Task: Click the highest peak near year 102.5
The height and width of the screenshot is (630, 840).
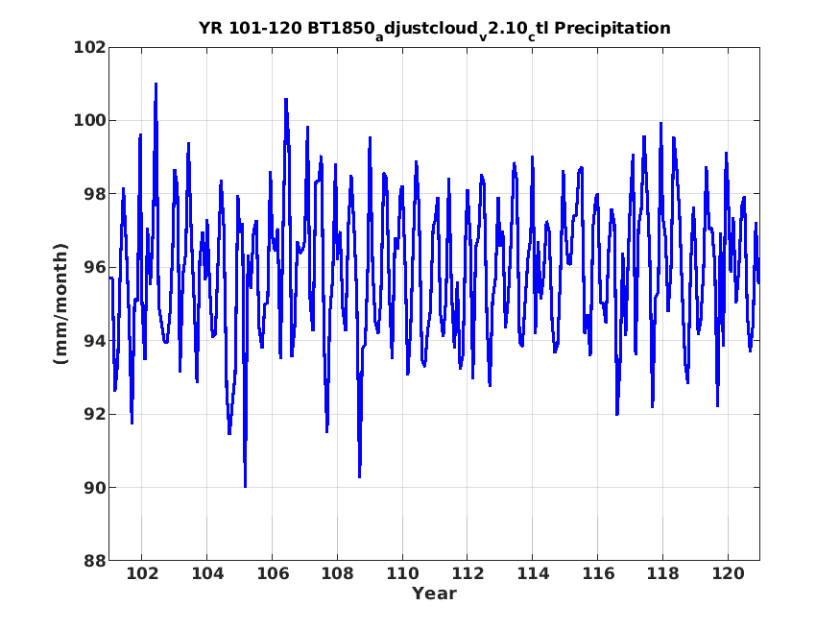Action: click(x=156, y=85)
